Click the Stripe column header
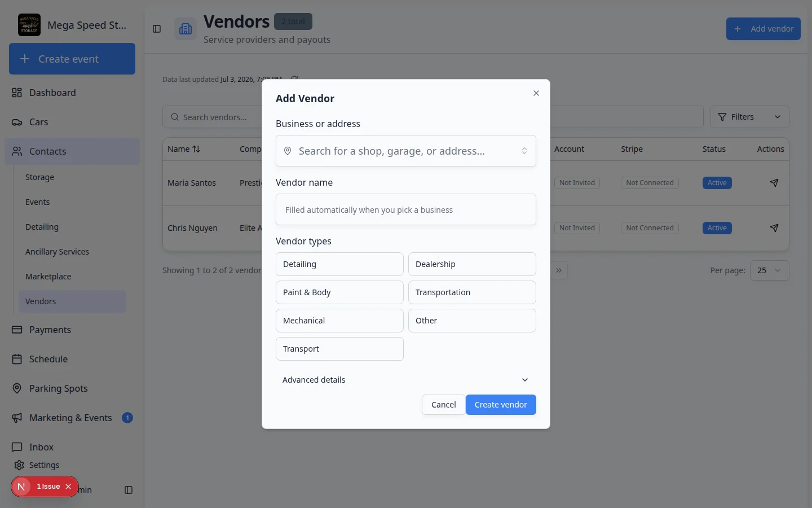Screen dimensions: 812x508 pyautogui.click(x=632, y=149)
